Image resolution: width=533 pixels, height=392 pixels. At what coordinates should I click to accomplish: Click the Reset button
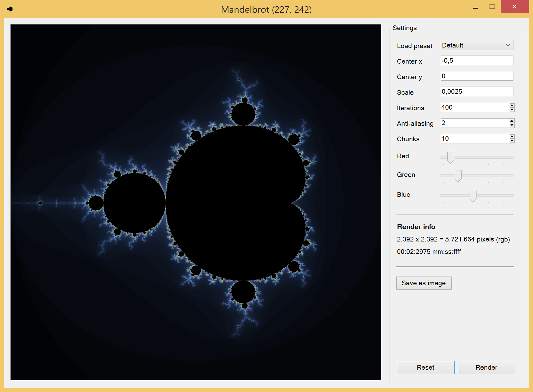(426, 367)
